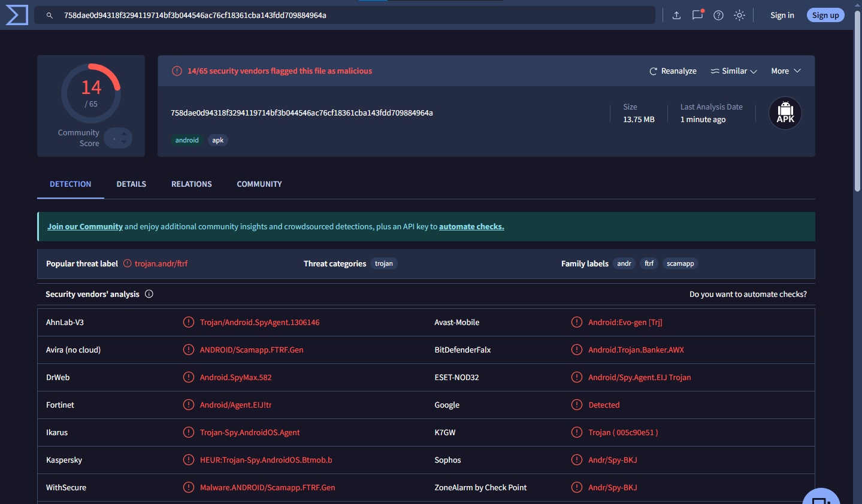Switch to the Details tab
The width and height of the screenshot is (862, 504).
click(x=131, y=184)
